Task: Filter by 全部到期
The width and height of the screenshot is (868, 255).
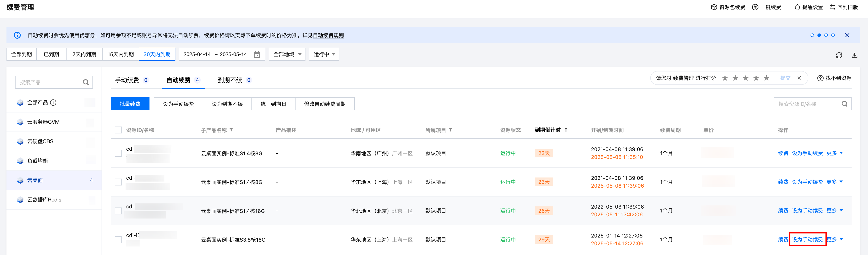Action: [22, 54]
